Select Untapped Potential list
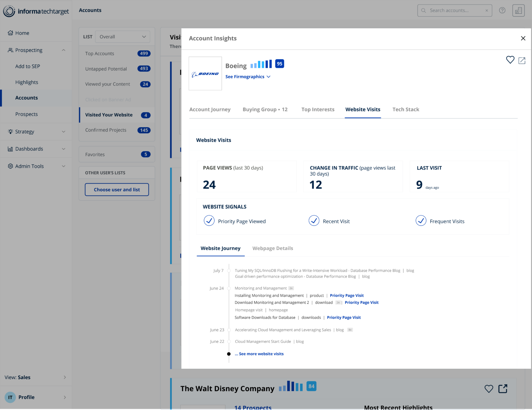The image size is (532, 410). (117, 69)
